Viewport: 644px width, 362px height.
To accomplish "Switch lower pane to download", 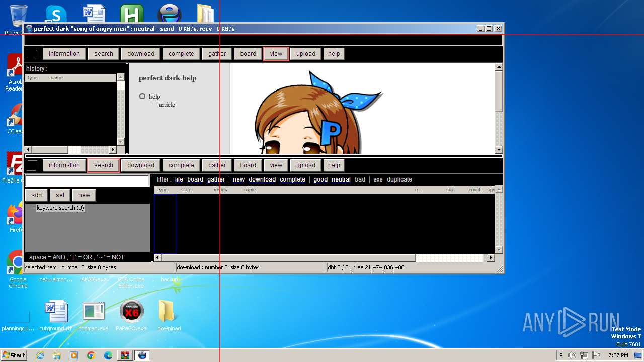I will click(x=141, y=165).
